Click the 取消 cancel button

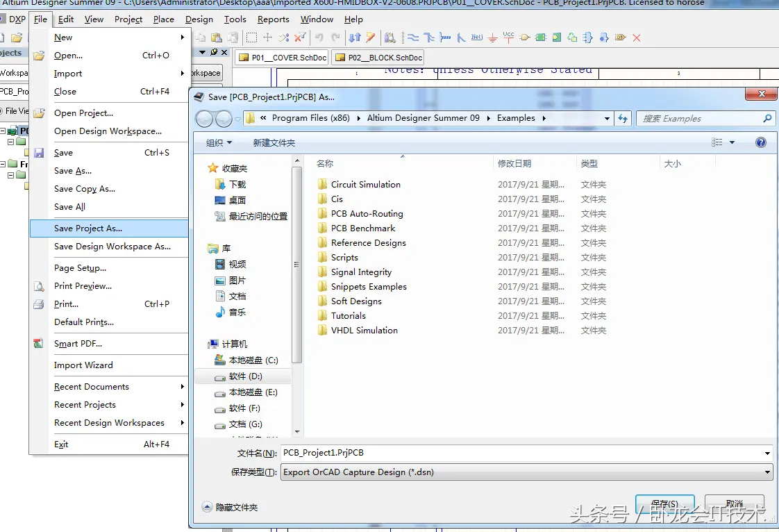click(735, 504)
